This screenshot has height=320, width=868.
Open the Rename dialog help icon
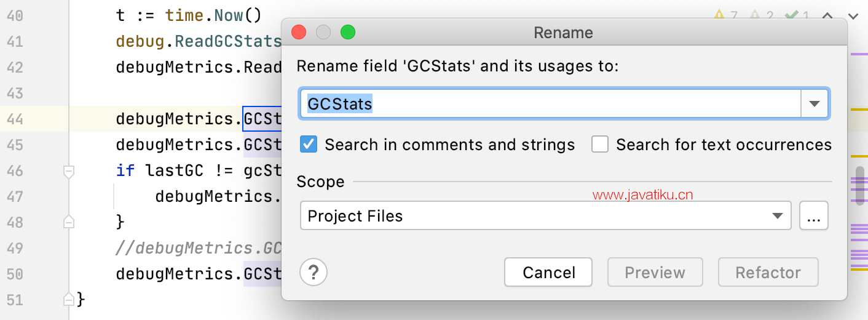[314, 272]
